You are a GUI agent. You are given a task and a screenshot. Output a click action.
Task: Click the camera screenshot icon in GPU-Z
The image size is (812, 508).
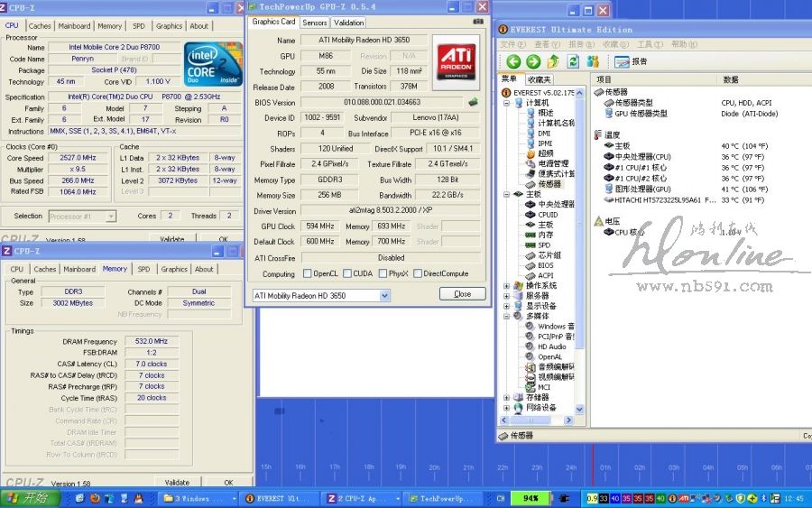pyautogui.click(x=477, y=22)
